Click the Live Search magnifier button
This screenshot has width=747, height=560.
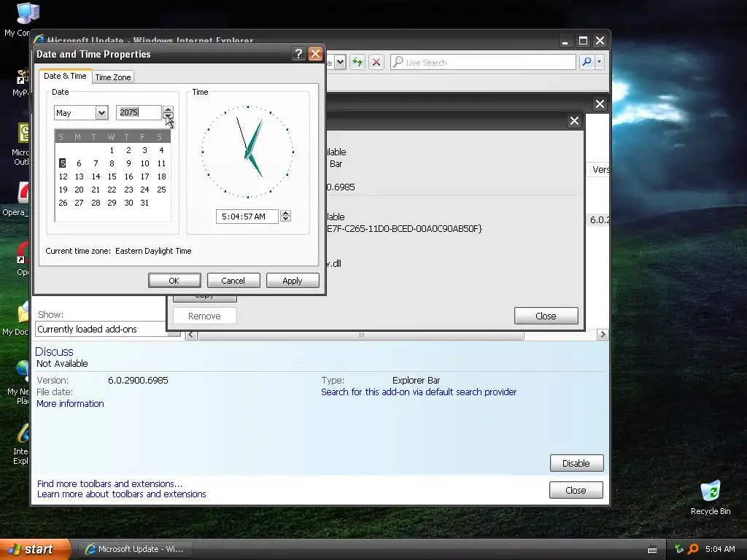pos(587,62)
